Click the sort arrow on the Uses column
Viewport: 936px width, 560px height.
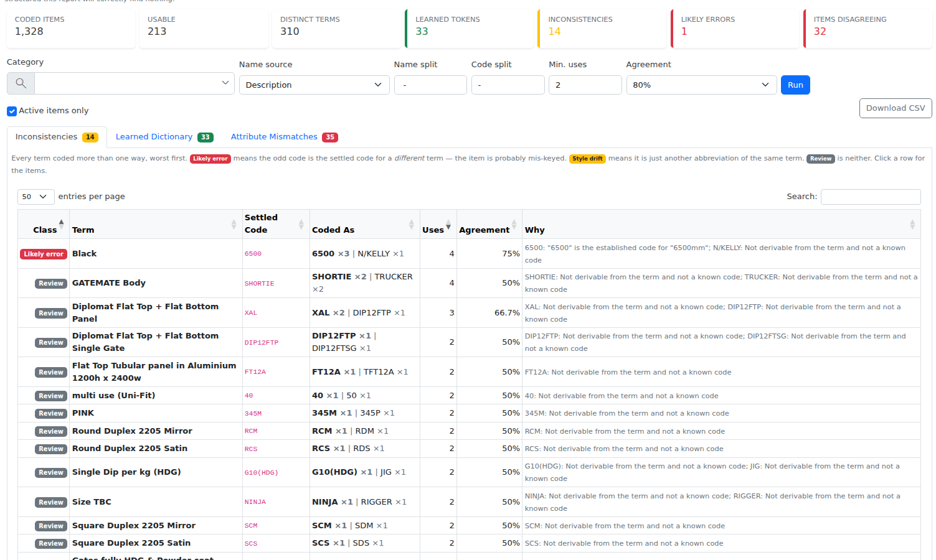tap(448, 224)
